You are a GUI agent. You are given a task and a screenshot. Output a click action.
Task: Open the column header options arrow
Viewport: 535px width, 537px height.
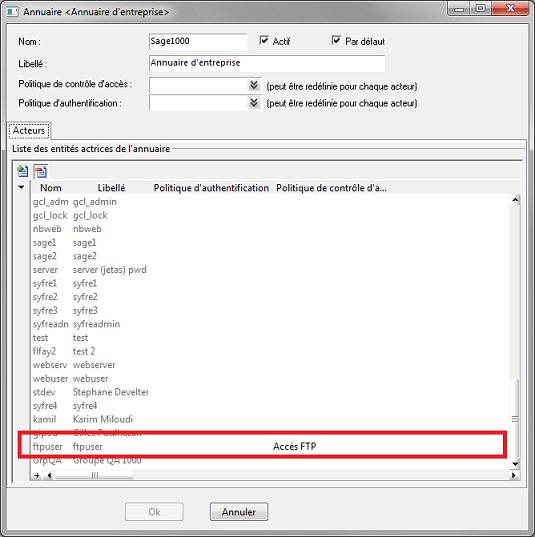tap(21, 187)
